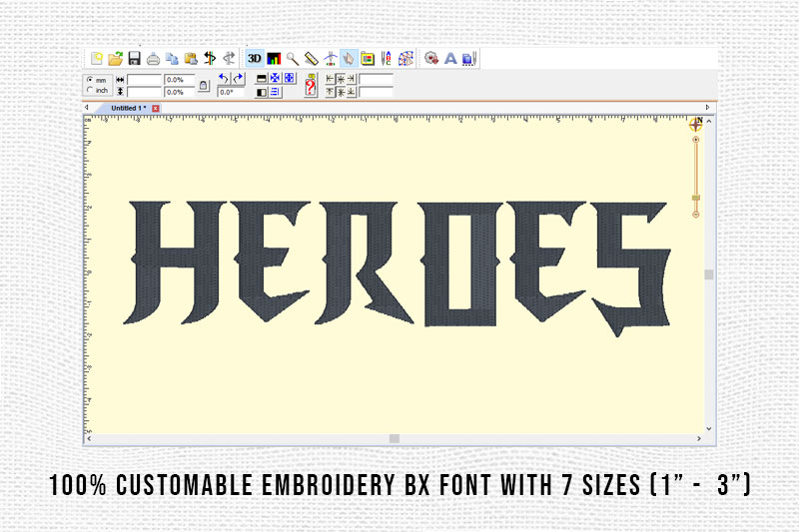The width and height of the screenshot is (799, 532).
Task: Activate the hand selection tool
Action: pyautogui.click(x=349, y=59)
